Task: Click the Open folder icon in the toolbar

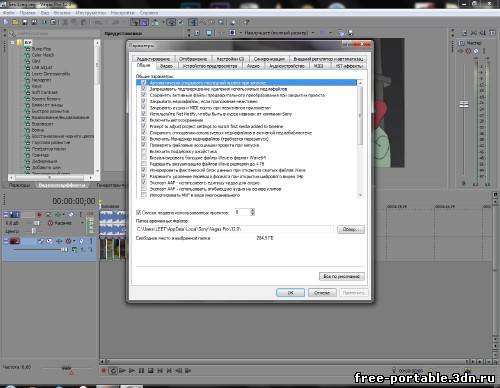Action: (x=15, y=22)
